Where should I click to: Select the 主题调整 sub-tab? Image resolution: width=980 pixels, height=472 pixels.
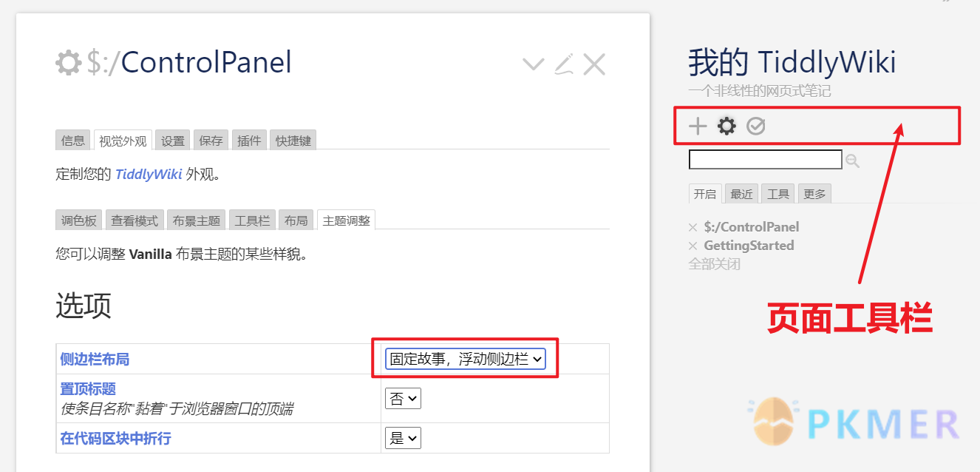347,220
